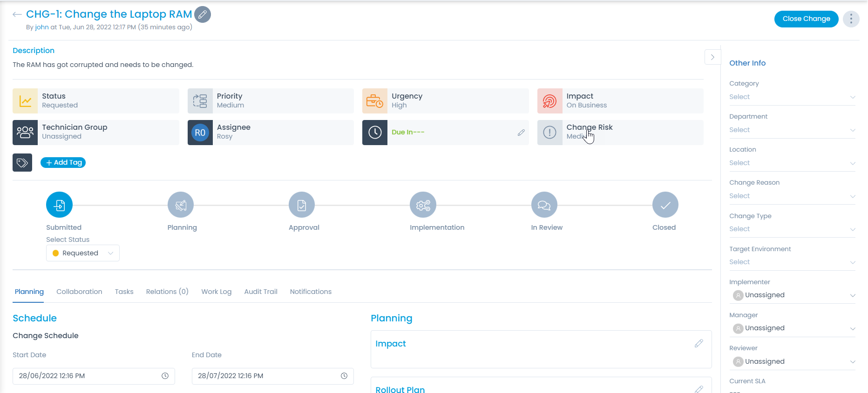
Task: Open the Change Type dropdown
Action: (x=792, y=229)
